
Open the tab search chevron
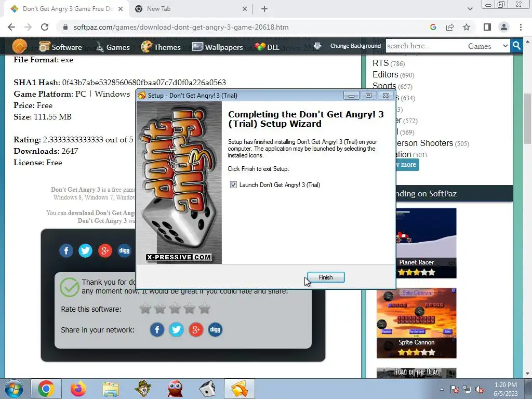[x=470, y=9]
